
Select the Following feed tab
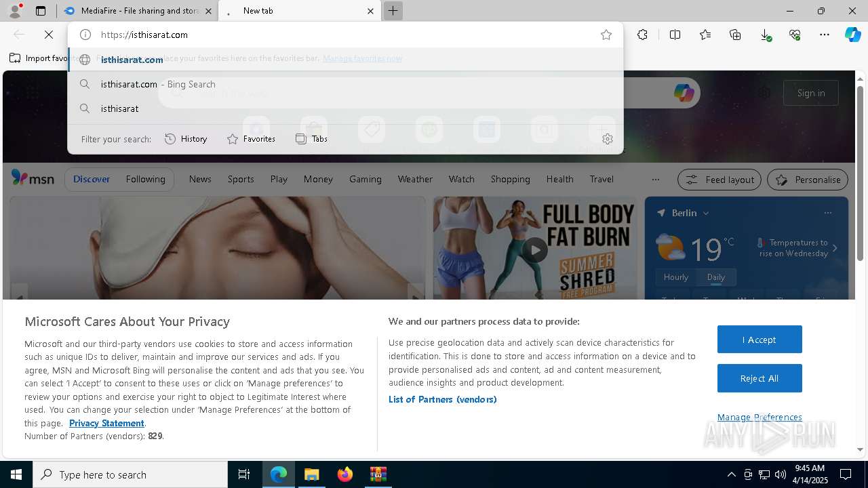[x=145, y=179]
